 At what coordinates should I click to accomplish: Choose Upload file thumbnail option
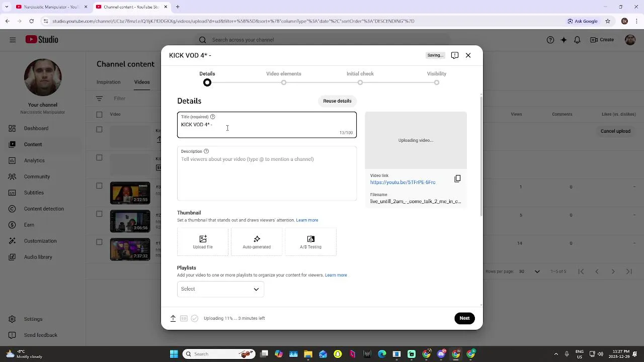[x=203, y=242]
